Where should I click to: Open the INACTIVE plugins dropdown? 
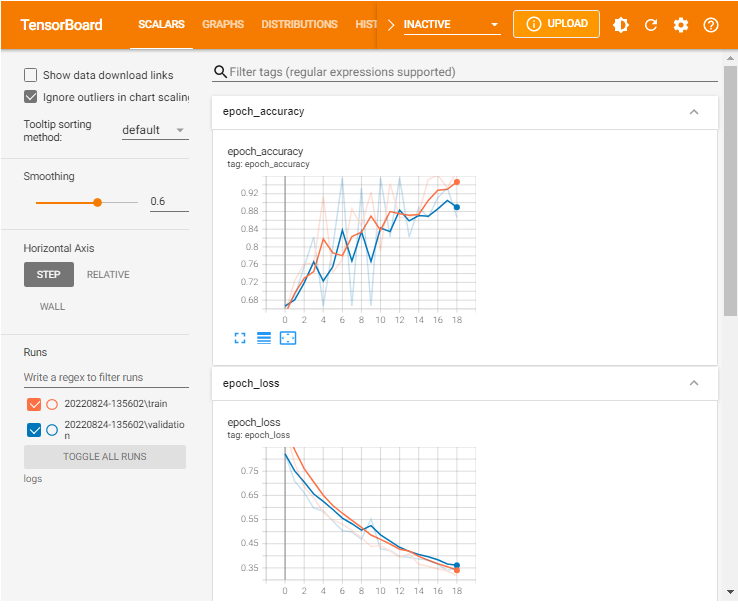pyautogui.click(x=452, y=24)
